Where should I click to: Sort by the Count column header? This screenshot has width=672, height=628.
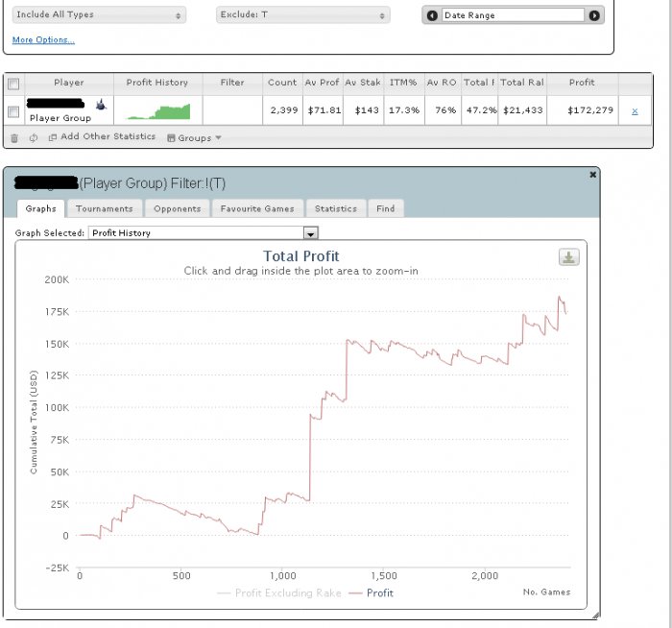(x=282, y=83)
